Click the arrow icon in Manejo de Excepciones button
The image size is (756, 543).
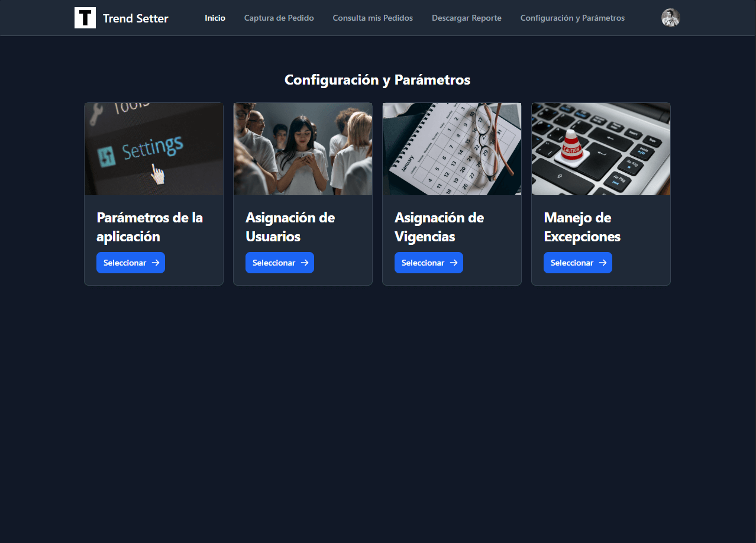point(603,263)
